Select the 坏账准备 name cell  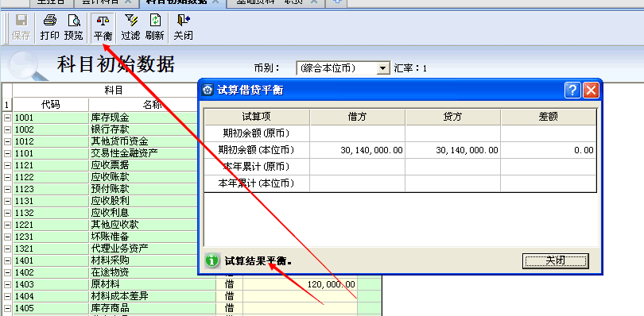click(144, 237)
